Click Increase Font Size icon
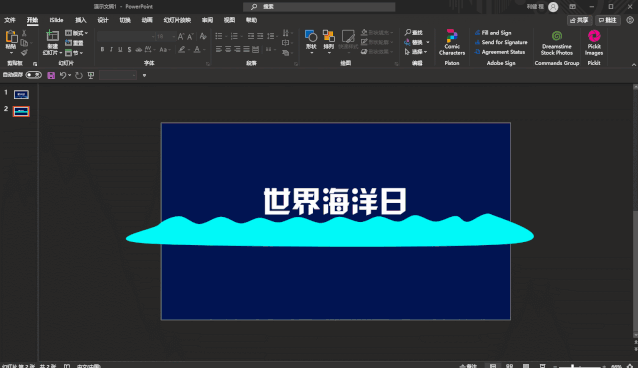 pos(181,37)
